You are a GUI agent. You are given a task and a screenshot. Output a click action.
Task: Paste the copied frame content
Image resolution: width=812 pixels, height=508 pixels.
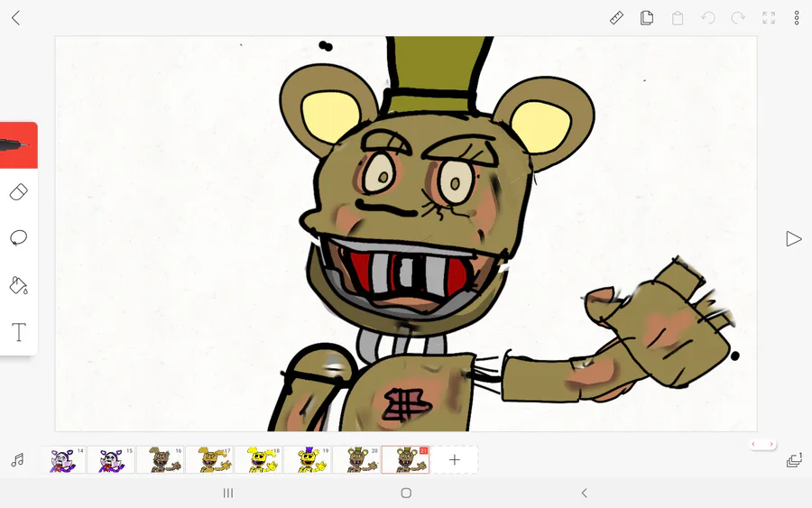click(x=678, y=18)
